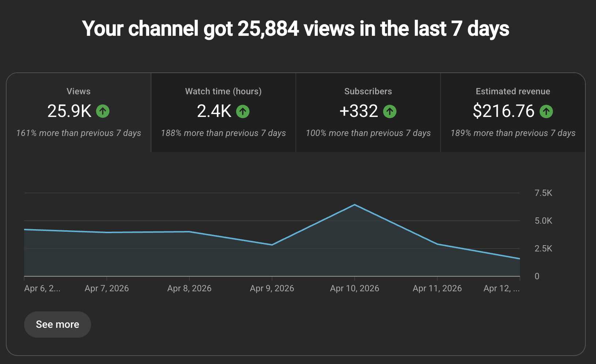Switch to the Watch time (hours) metric
Viewport: 596px width, 364px height.
(223, 113)
